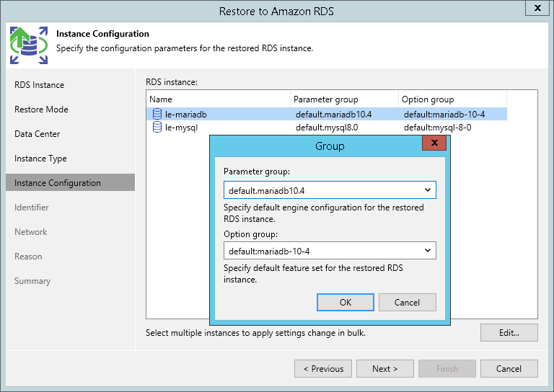Close the Group dialog with red X
Image resolution: width=554 pixels, height=392 pixels.
click(x=434, y=143)
